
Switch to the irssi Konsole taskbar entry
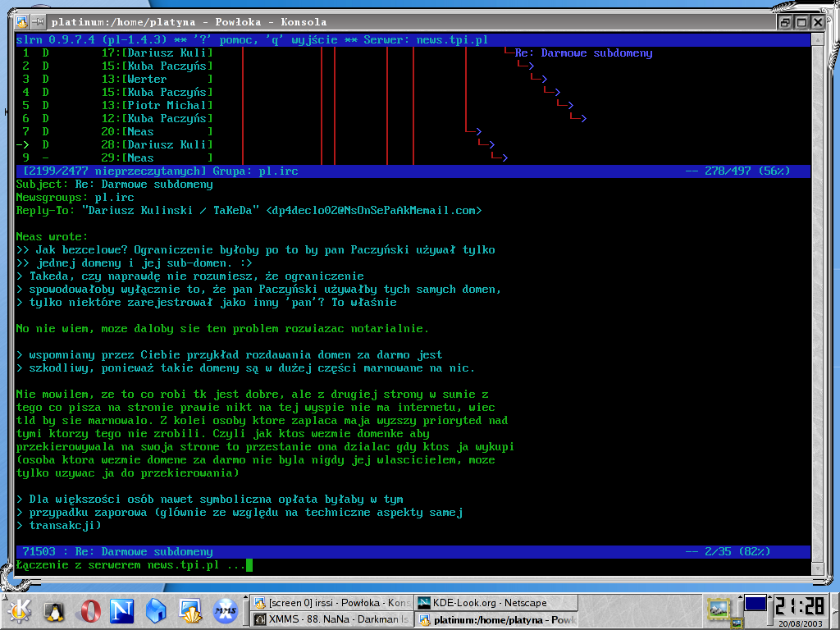[332, 603]
